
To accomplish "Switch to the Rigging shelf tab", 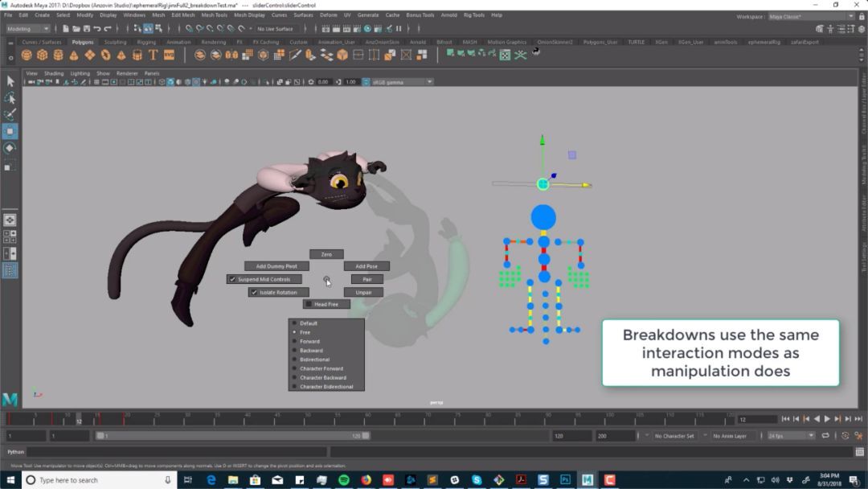I will (146, 42).
